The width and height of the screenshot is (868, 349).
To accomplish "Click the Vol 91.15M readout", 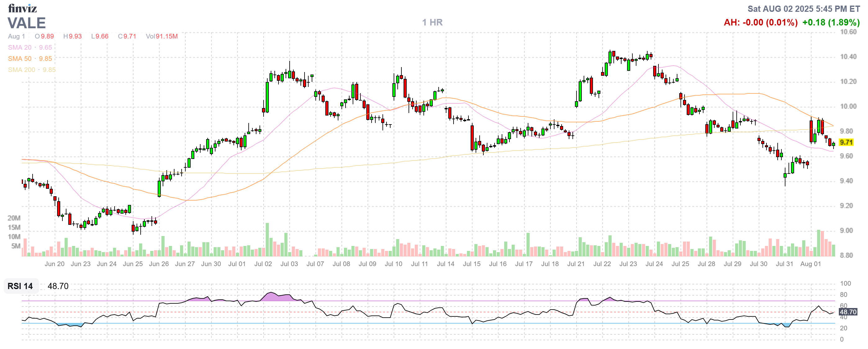I will pyautogui.click(x=161, y=36).
